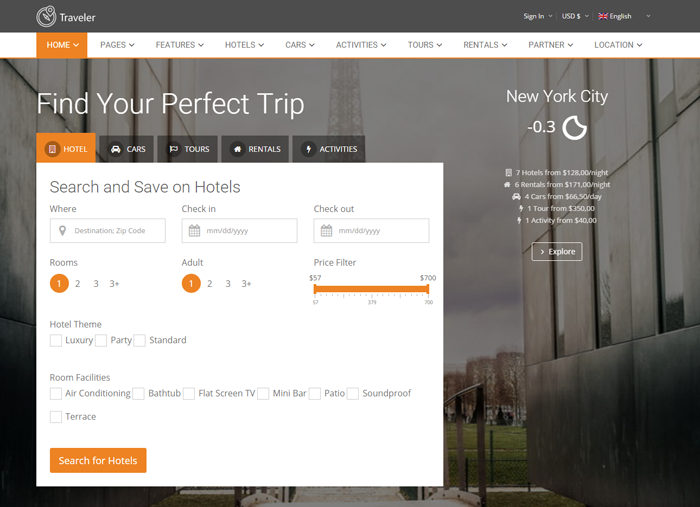
Task: Select the Tours flag icon tab
Action: 173,149
